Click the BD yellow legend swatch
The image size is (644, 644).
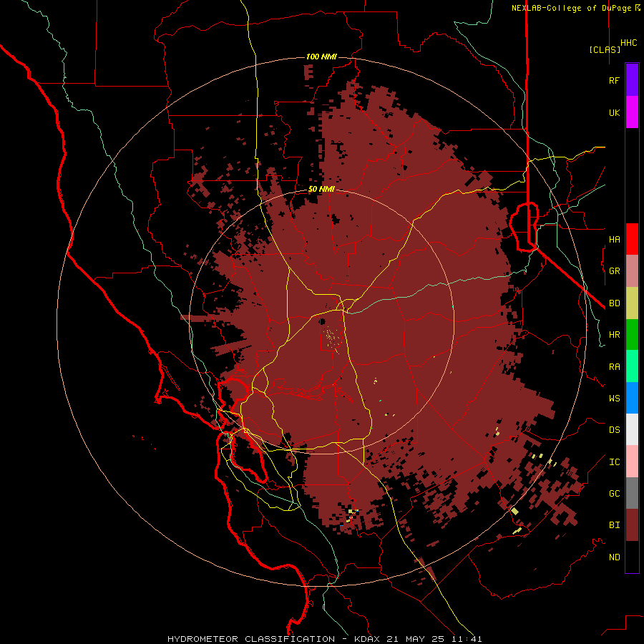[632, 303]
